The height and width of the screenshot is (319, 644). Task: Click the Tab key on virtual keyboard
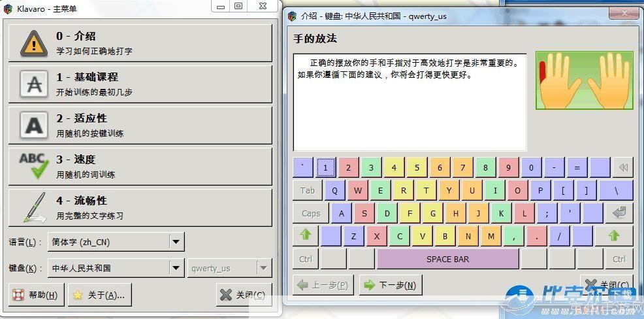(x=308, y=190)
